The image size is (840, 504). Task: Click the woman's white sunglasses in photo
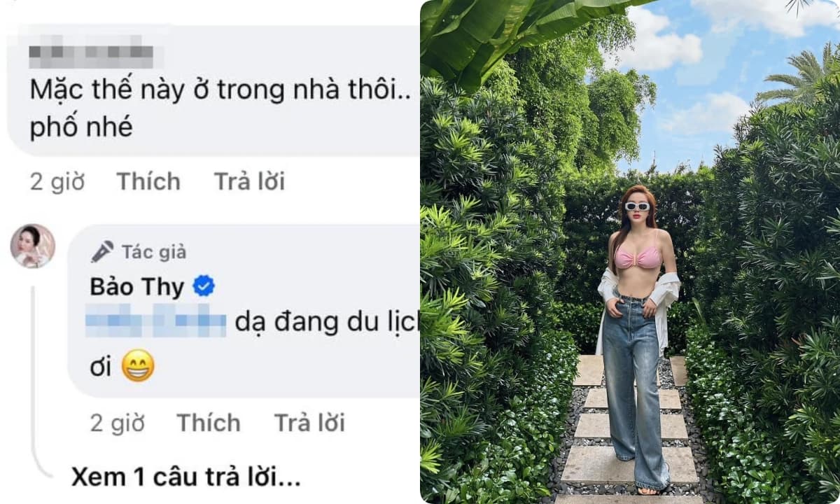[637, 206]
